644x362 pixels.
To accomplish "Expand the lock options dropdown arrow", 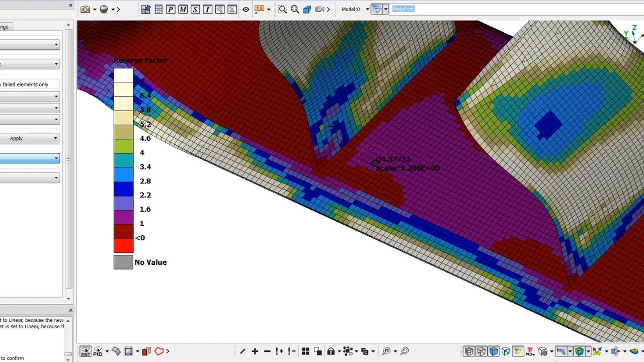I will [x=339, y=351].
